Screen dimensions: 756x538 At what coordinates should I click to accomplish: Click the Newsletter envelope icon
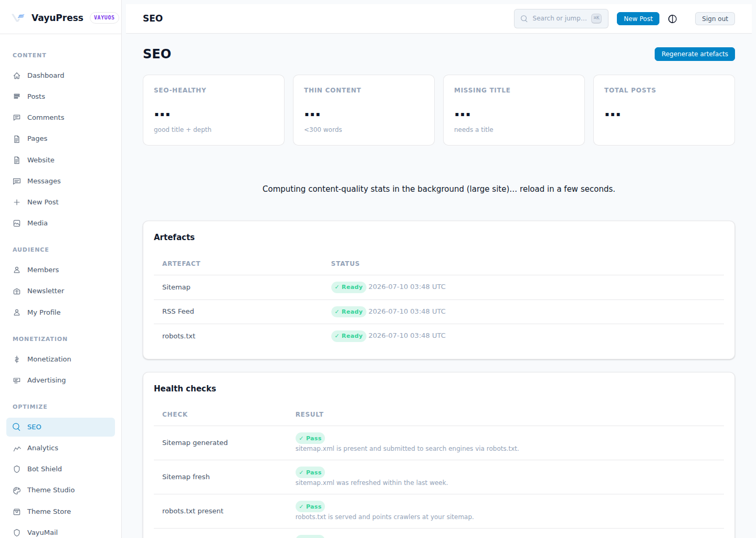point(17,291)
